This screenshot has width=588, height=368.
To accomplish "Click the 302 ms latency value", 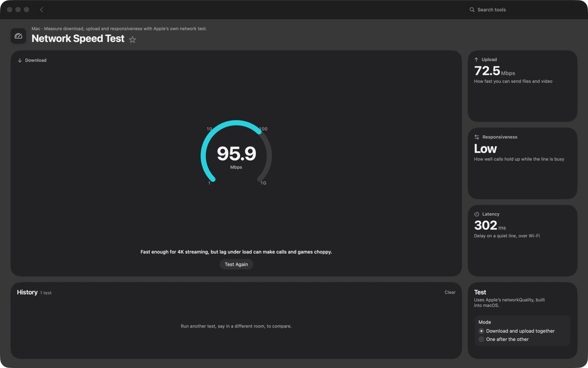I will point(490,225).
